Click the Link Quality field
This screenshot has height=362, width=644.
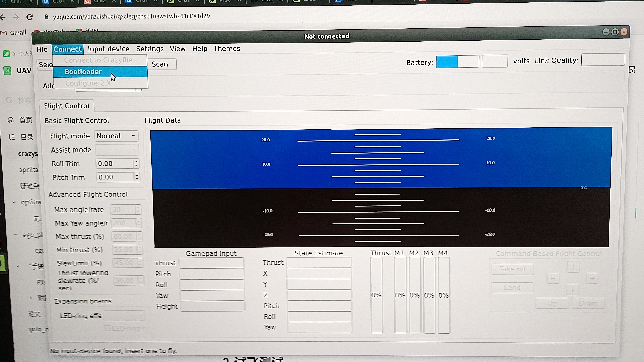[602, 60]
